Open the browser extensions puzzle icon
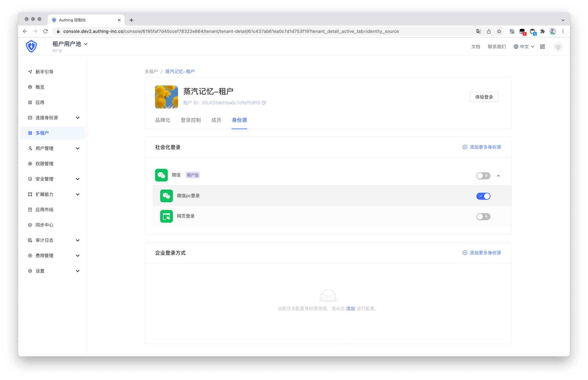This screenshot has width=588, height=380. pos(542,31)
